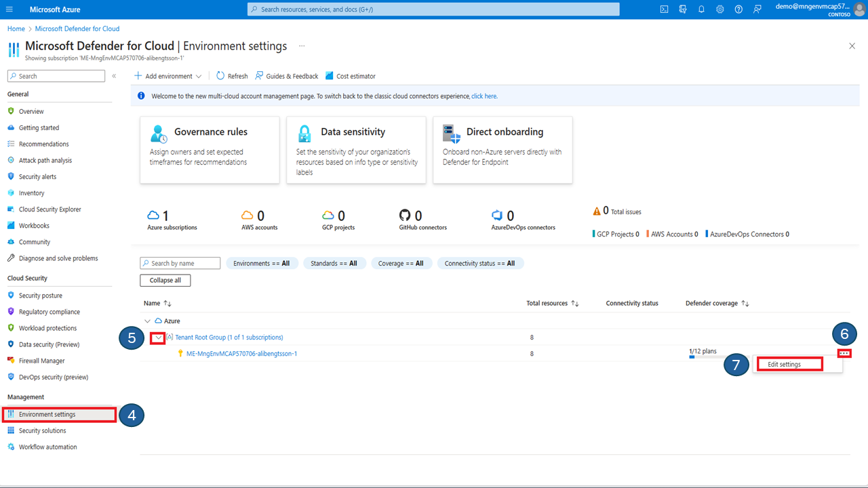
Task: Open portal settings gear icon
Action: tap(720, 9)
